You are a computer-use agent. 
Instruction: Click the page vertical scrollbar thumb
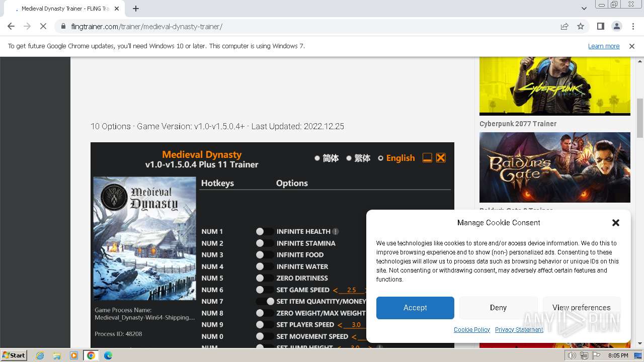coord(640,118)
